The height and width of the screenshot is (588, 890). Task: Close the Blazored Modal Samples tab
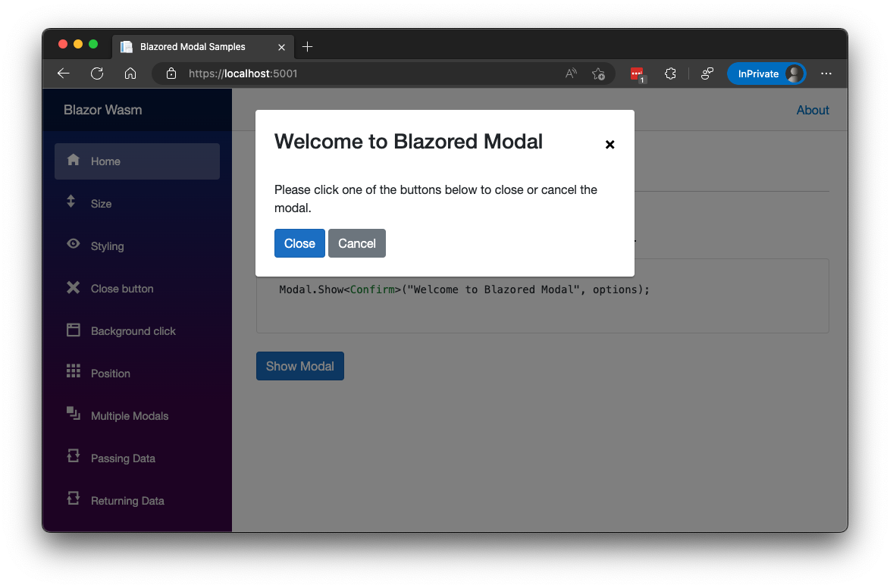(x=281, y=47)
